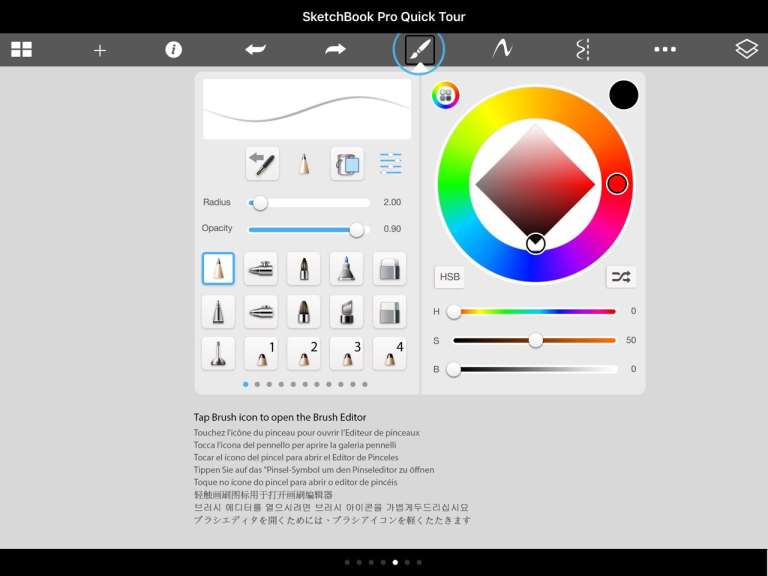Click the random color shuffle button
Viewport: 768px width, 576px height.
pos(621,277)
